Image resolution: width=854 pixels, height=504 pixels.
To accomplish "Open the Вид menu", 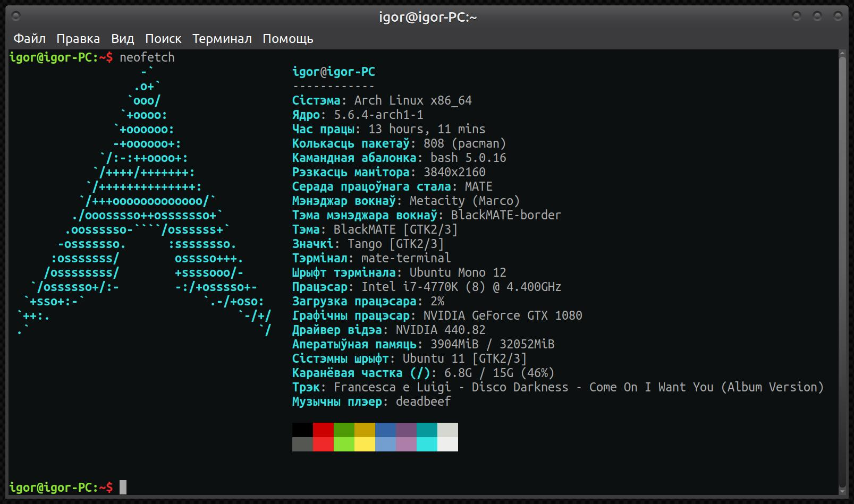I will click(122, 39).
